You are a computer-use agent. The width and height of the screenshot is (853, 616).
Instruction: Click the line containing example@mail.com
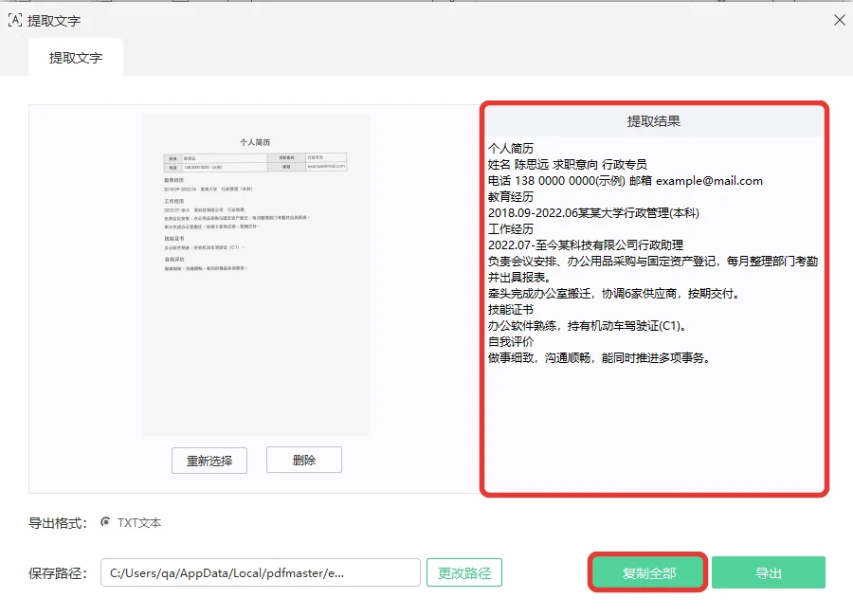626,181
